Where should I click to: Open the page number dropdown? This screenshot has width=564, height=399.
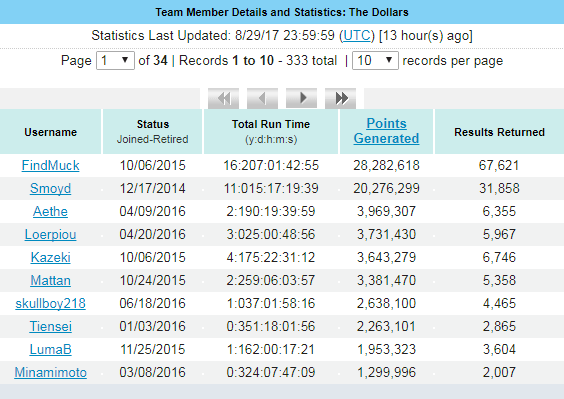tap(115, 60)
